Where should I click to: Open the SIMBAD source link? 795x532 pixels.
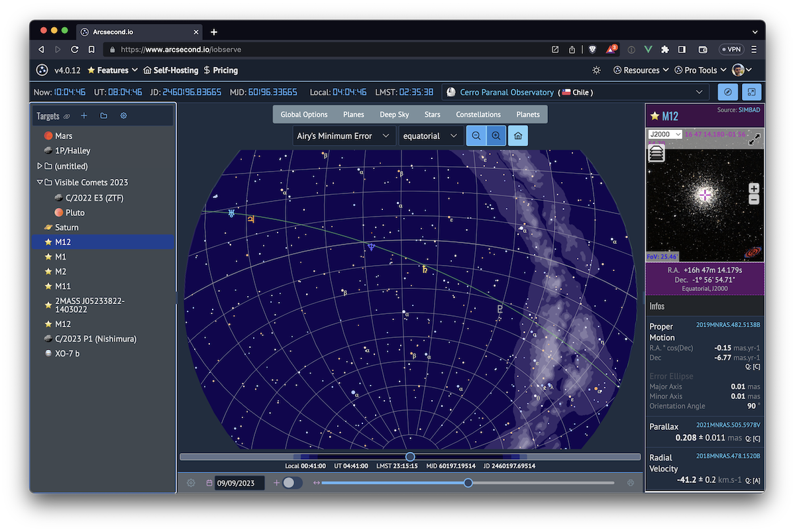point(749,109)
